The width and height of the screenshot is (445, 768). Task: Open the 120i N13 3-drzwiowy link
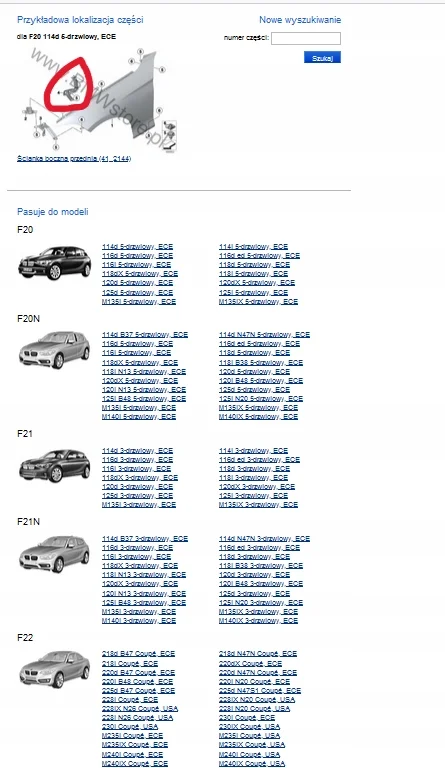coord(144,594)
